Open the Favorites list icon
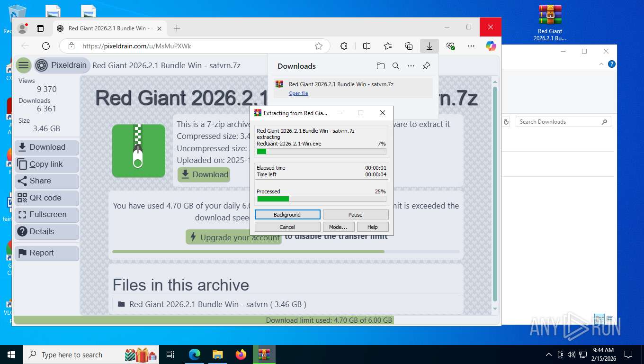This screenshot has width=644, height=364. 388,46
